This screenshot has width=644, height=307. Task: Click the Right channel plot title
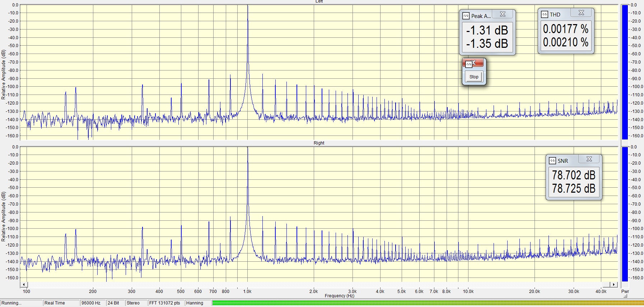[319, 143]
